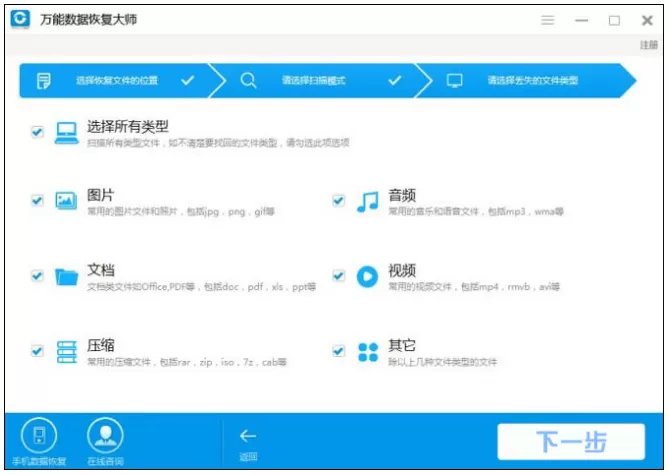Click the checkmark on the scan mode step
Screen dimensions: 669x475
pyautogui.click(x=395, y=80)
